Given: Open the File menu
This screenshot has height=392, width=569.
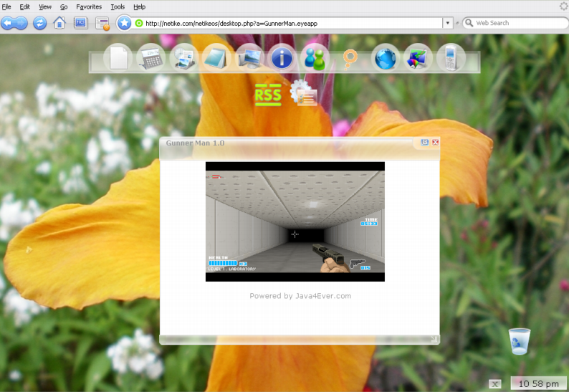Looking at the screenshot, I should tap(6, 6).
